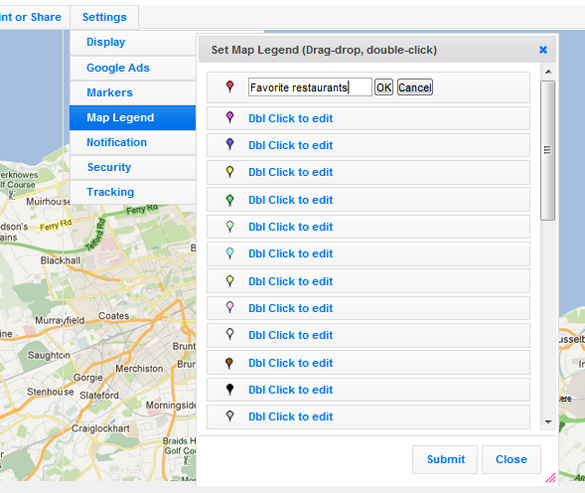Screen dimensions: 585x493
Task: Click the dark blue marker pin icon
Action: pyautogui.click(x=230, y=144)
